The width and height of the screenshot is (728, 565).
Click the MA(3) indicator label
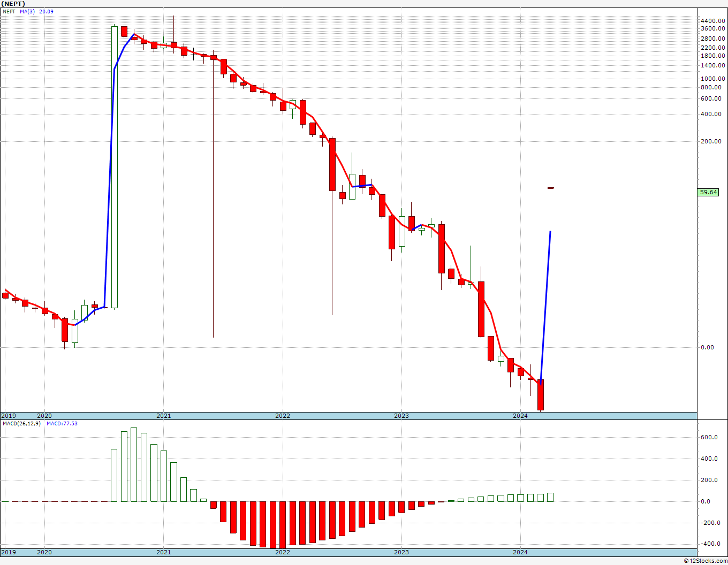pos(28,12)
